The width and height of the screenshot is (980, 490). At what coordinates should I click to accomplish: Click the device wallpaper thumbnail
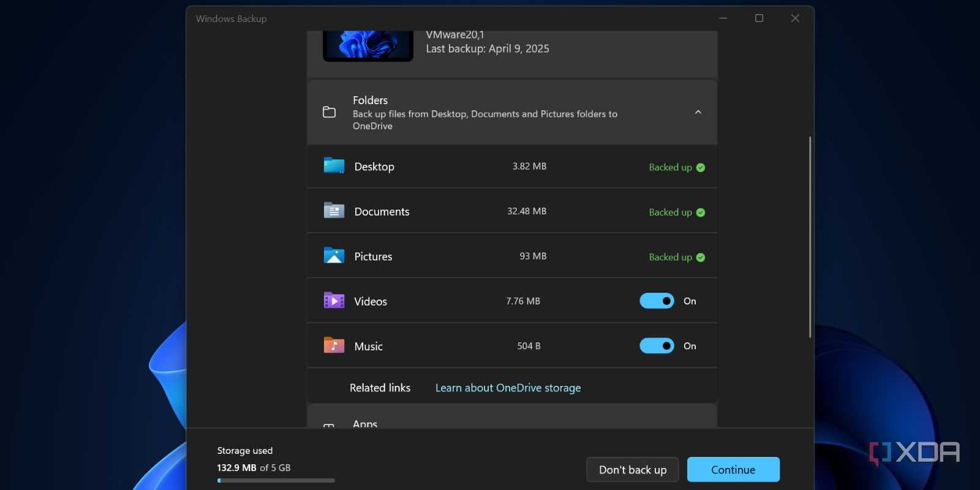(368, 46)
